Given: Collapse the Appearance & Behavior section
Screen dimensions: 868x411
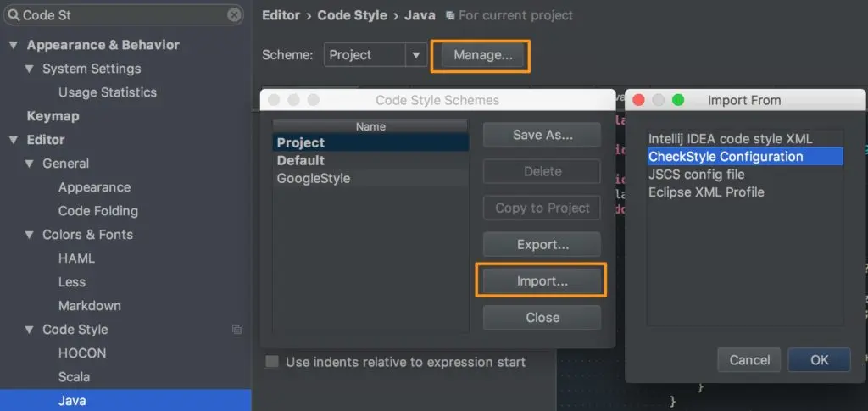Looking at the screenshot, I should coord(14,46).
